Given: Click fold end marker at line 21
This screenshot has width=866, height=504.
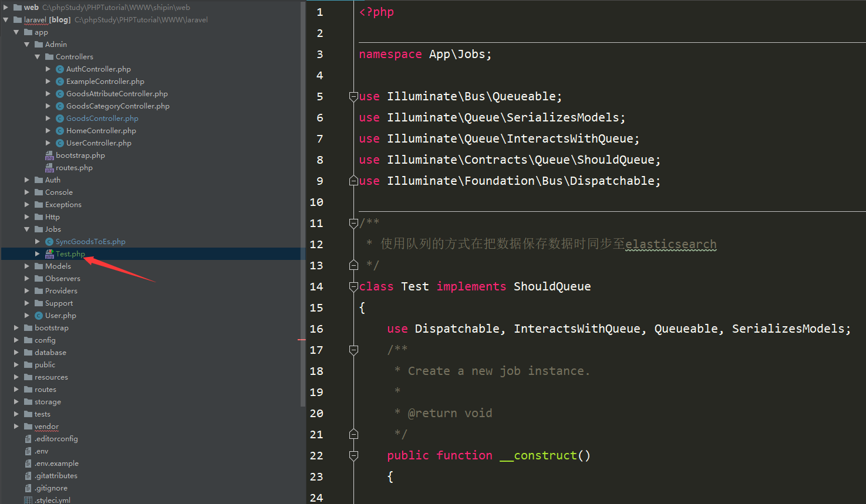Looking at the screenshot, I should tap(353, 434).
